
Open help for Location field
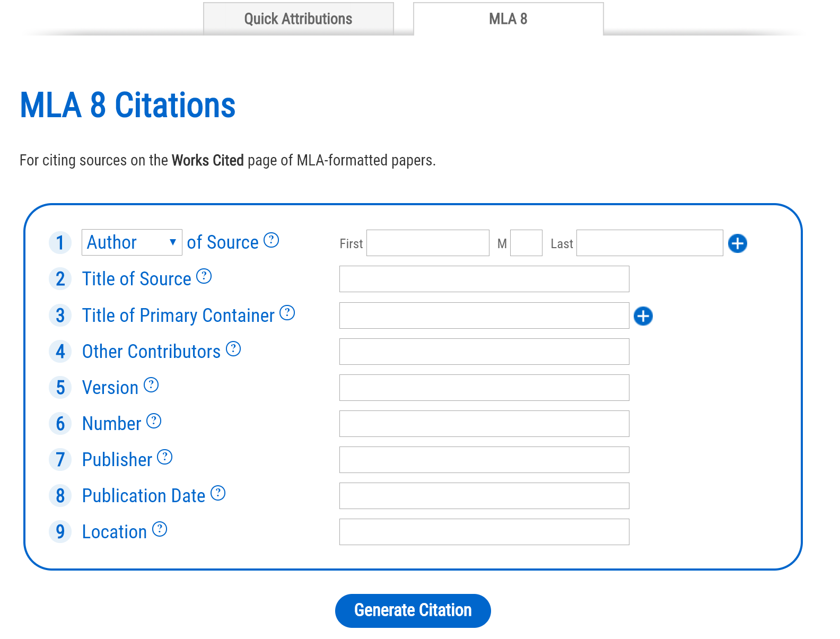click(x=160, y=529)
